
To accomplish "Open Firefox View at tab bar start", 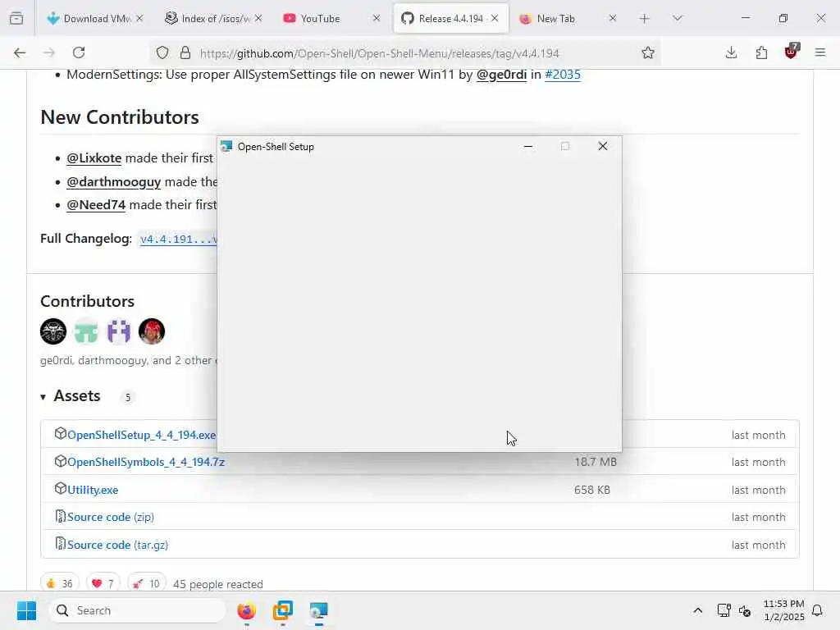I will [16, 19].
